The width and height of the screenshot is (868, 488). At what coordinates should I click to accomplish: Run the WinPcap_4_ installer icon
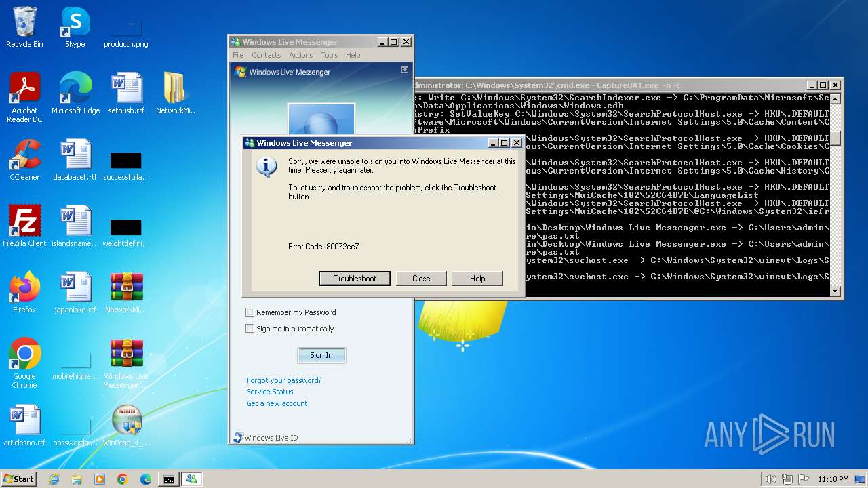pyautogui.click(x=126, y=425)
